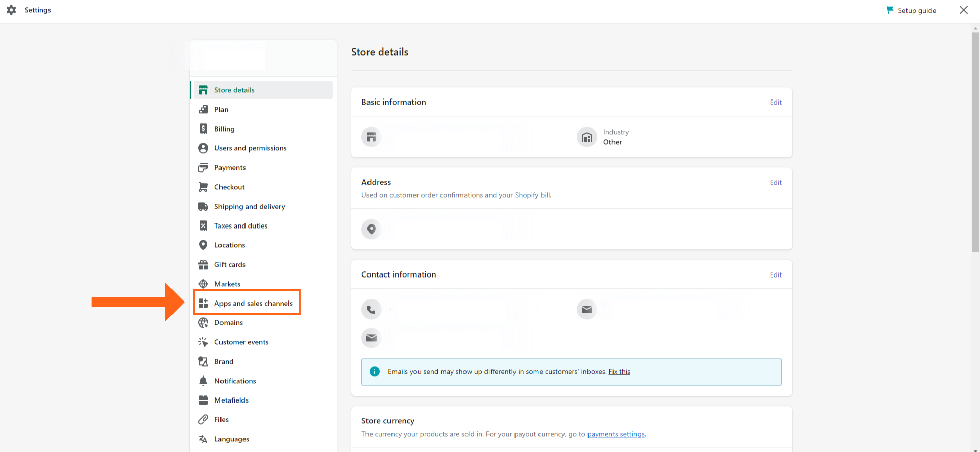This screenshot has height=452, width=980.
Task: Select the Checkout cart icon
Action: pos(203,187)
